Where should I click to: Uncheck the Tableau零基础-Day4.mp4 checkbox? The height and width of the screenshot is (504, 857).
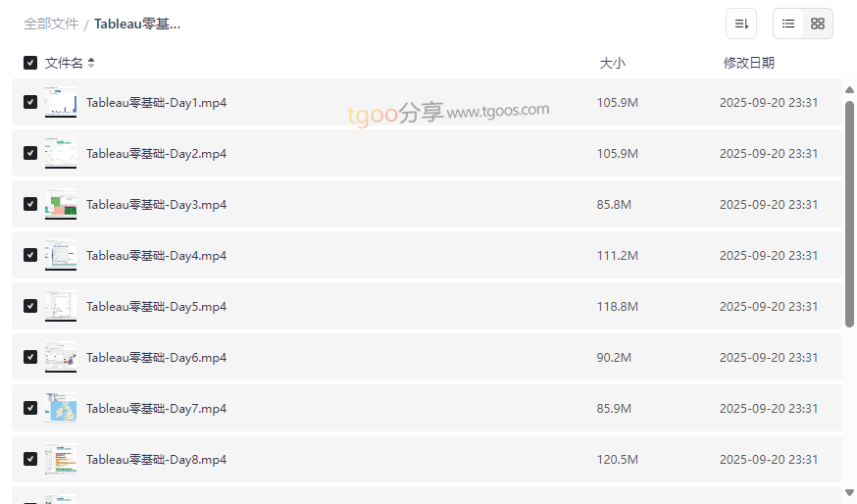tap(30, 255)
